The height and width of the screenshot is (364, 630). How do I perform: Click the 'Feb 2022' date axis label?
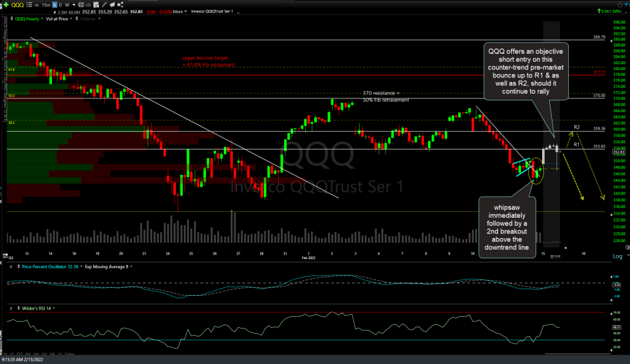point(308,258)
